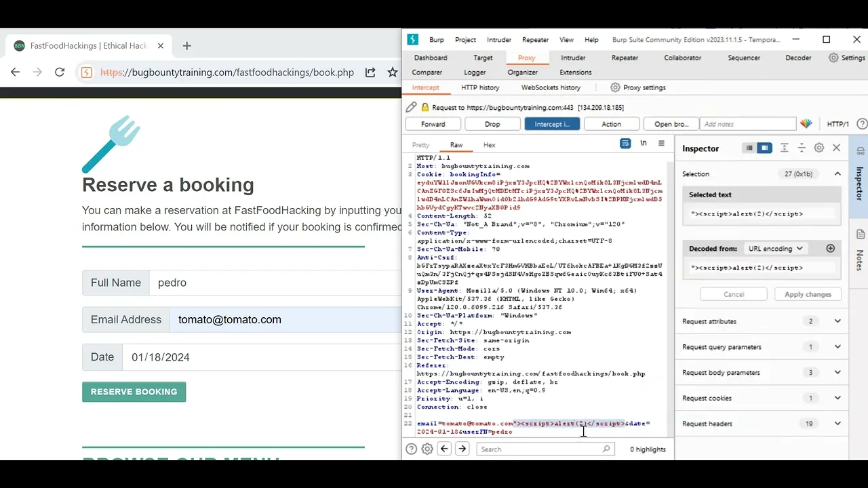Click the RESERVE BOOKING button
The height and width of the screenshot is (488, 868).
tap(134, 392)
